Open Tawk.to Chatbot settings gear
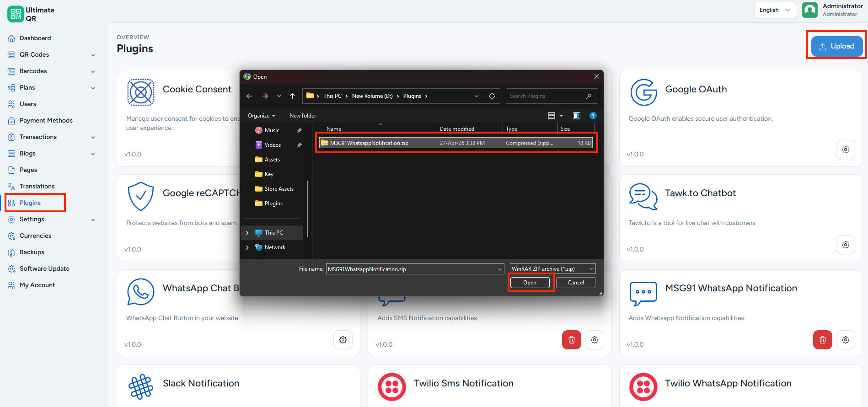This screenshot has height=407, width=868. (846, 245)
